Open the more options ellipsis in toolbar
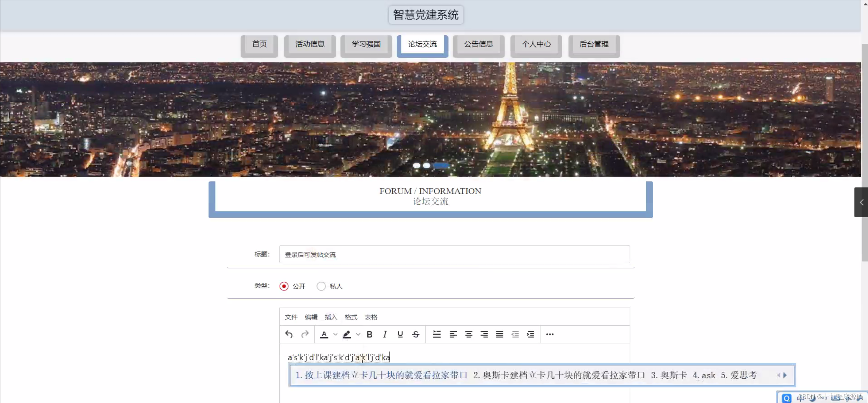Viewport: 868px width, 403px height. click(x=550, y=334)
